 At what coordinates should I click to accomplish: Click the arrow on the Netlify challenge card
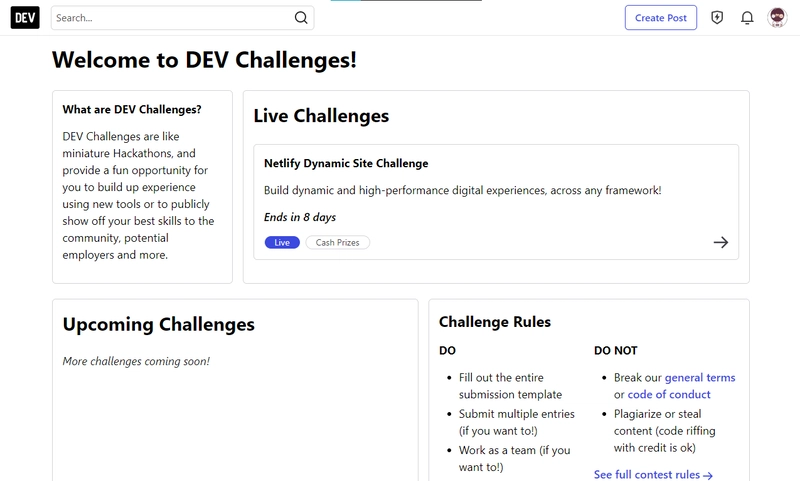720,242
